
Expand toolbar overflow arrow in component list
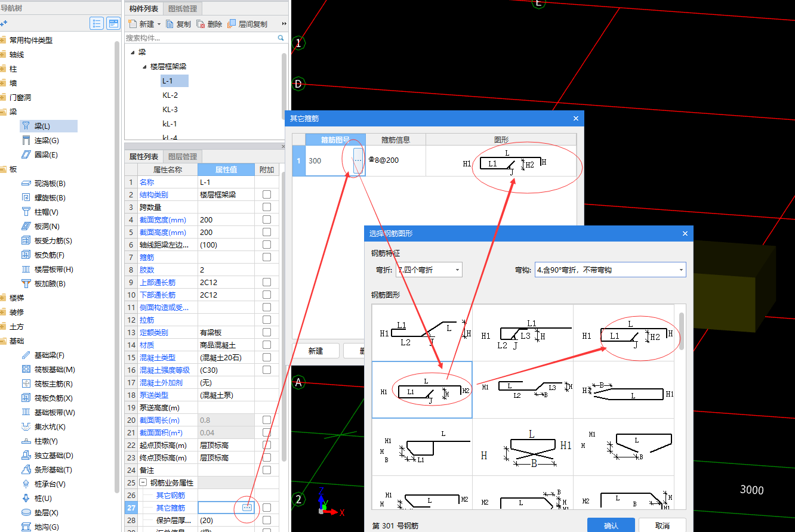(284, 24)
